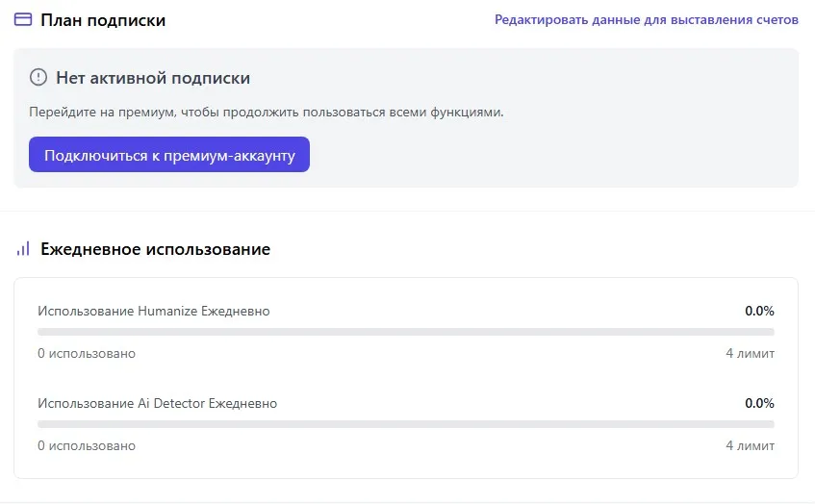Select the Ежедневное использование heading
This screenshot has width=815, height=504.
click(156, 249)
